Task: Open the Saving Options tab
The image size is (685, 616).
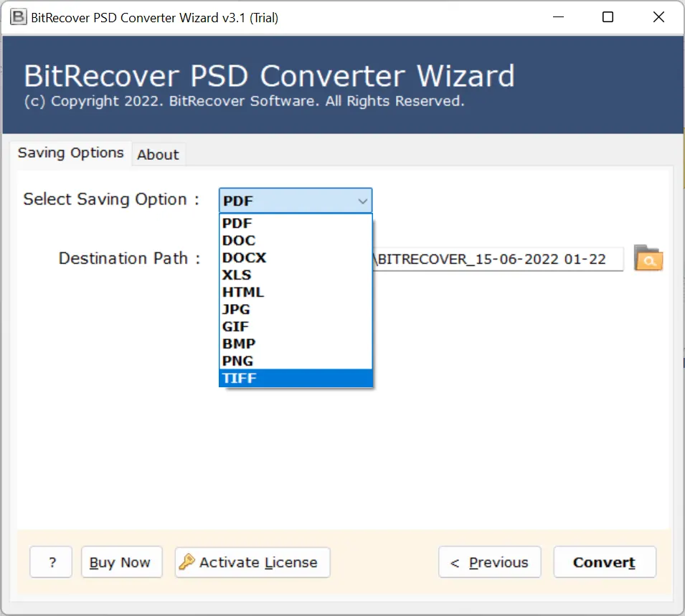Action: point(71,153)
